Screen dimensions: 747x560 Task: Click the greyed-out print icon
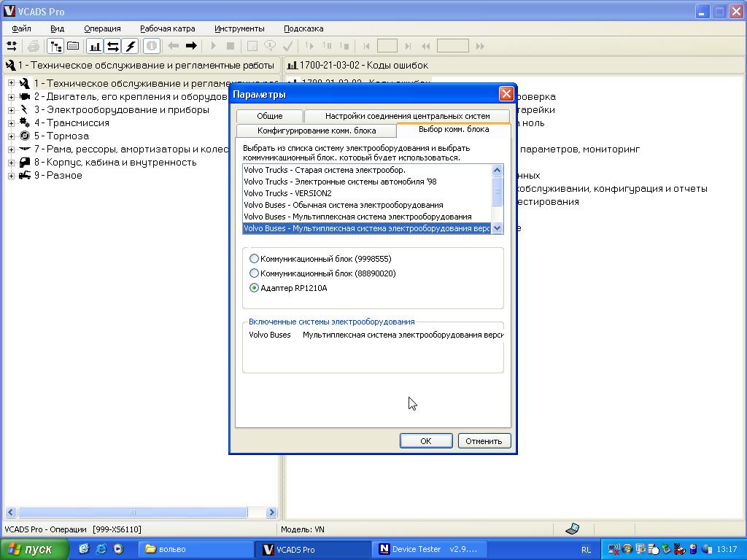(x=34, y=46)
